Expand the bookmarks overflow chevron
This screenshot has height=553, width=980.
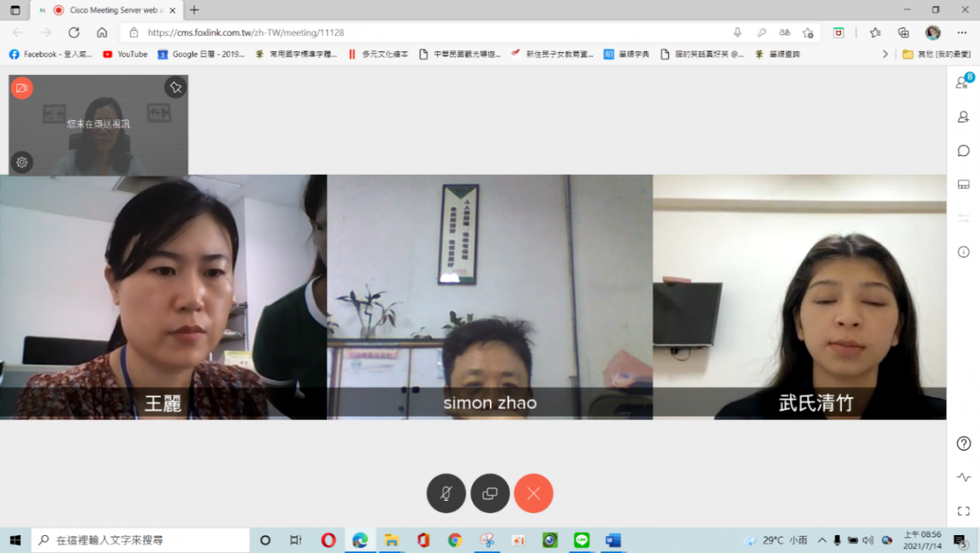click(884, 54)
